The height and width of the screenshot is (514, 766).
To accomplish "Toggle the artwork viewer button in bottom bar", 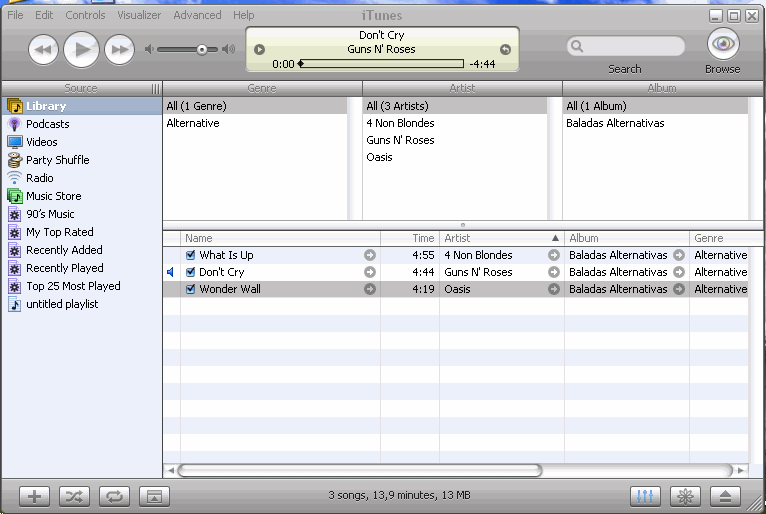I will click(x=154, y=497).
